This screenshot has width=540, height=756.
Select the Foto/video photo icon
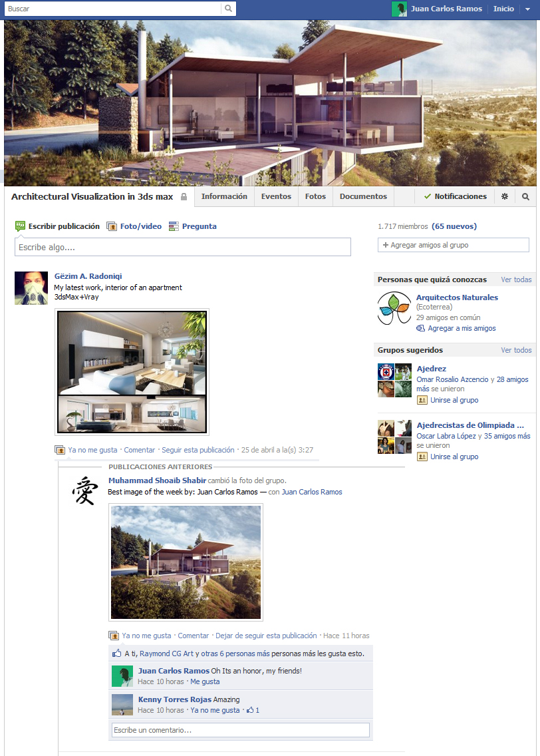pyautogui.click(x=112, y=226)
